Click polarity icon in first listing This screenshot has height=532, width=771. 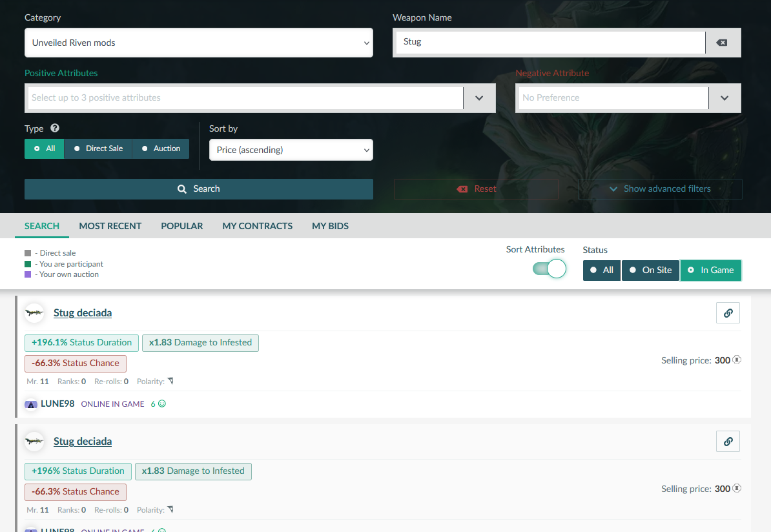[x=170, y=381]
